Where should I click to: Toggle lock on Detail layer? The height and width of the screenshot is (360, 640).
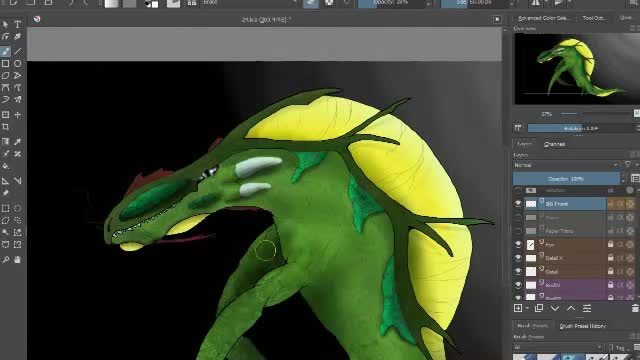[x=611, y=271]
